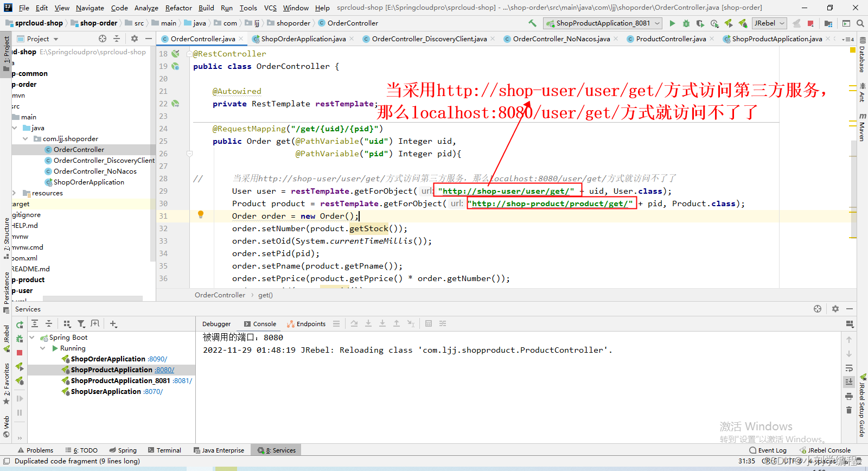868x471 pixels.
Task: Expand all nodes in Services tree
Action: point(35,324)
